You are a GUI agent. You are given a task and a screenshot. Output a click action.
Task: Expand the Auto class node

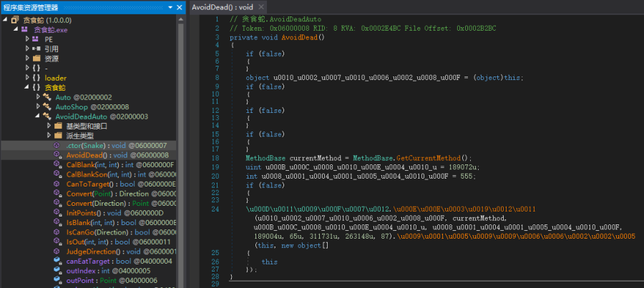tap(38, 97)
